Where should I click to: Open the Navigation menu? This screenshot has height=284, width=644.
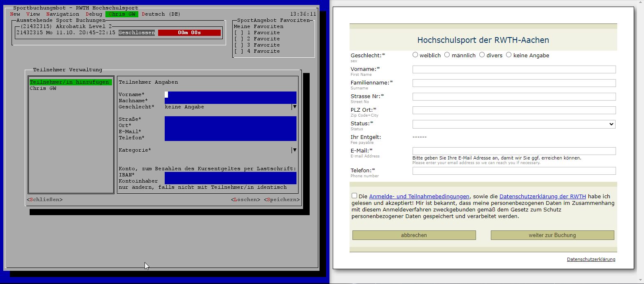[x=63, y=14]
